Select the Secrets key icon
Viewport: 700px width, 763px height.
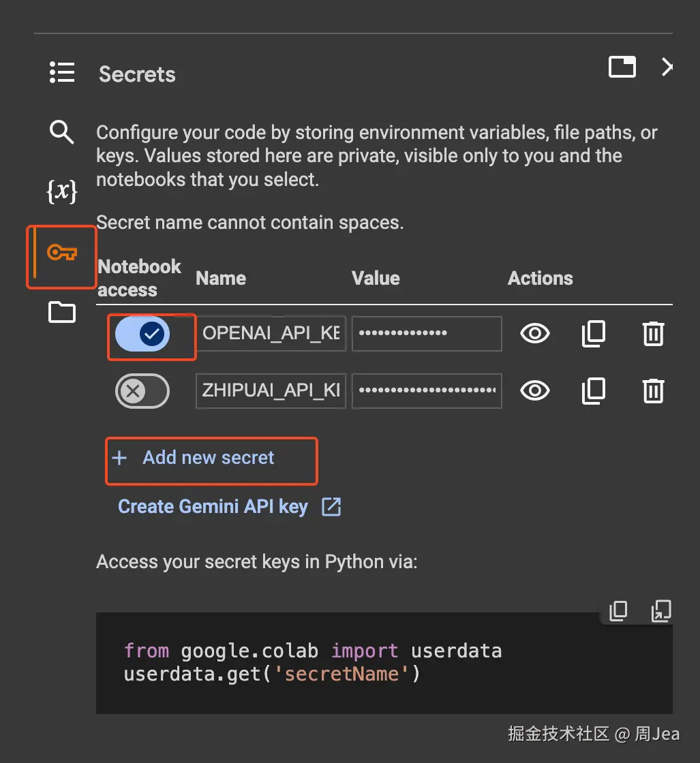tap(62, 253)
